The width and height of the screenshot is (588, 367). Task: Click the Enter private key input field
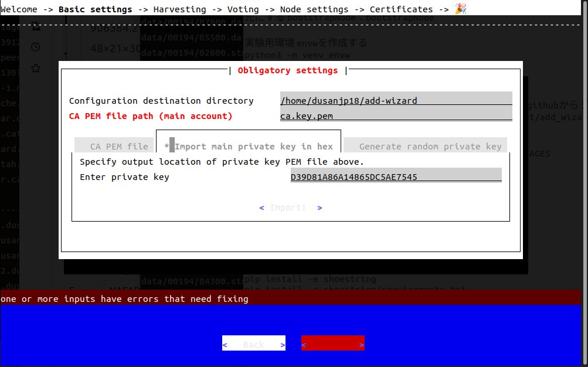point(396,176)
